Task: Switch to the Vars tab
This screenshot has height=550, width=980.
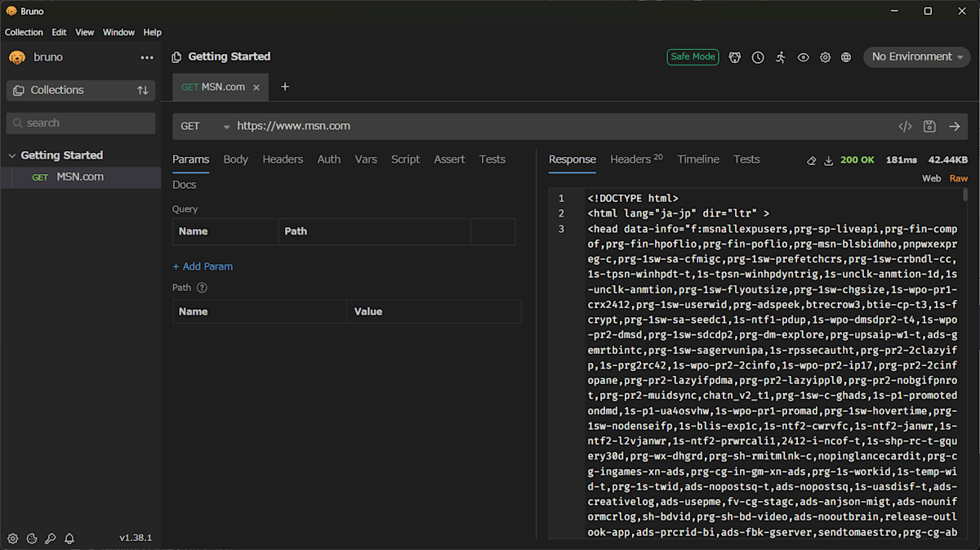Action: pyautogui.click(x=366, y=159)
